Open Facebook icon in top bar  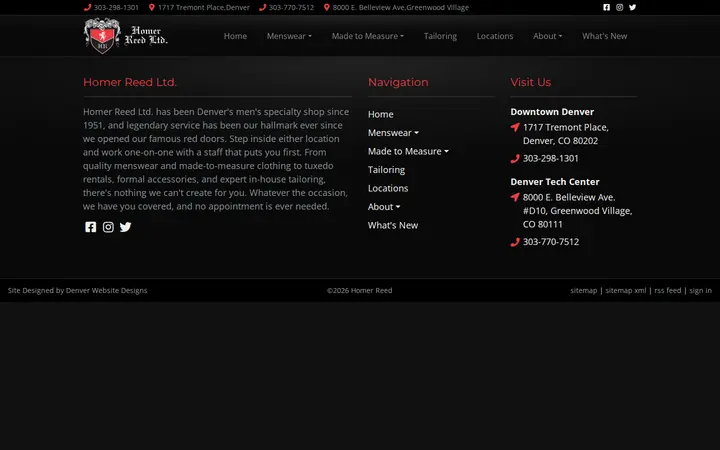click(607, 7)
